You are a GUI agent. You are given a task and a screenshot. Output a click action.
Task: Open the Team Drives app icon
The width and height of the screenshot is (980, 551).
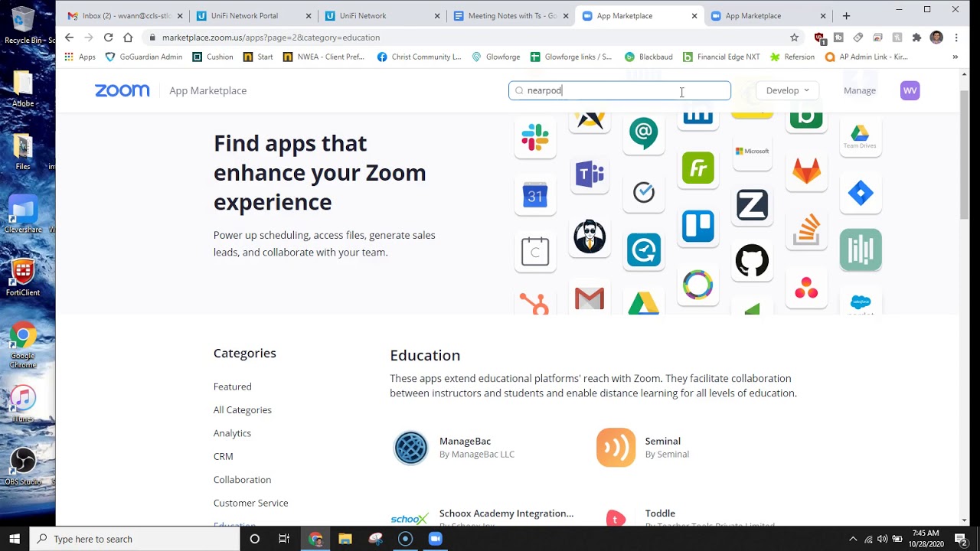click(x=861, y=136)
